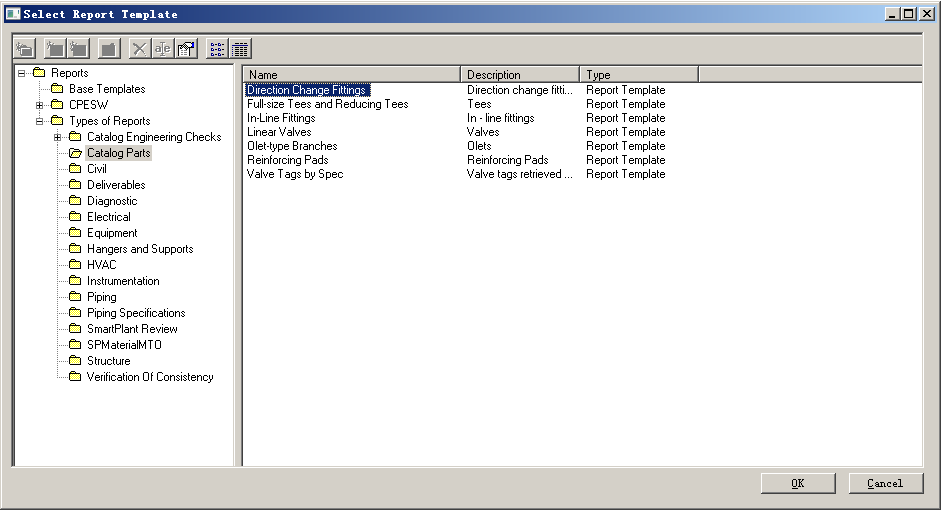Select Hangers and Supports folder label

pos(140,249)
